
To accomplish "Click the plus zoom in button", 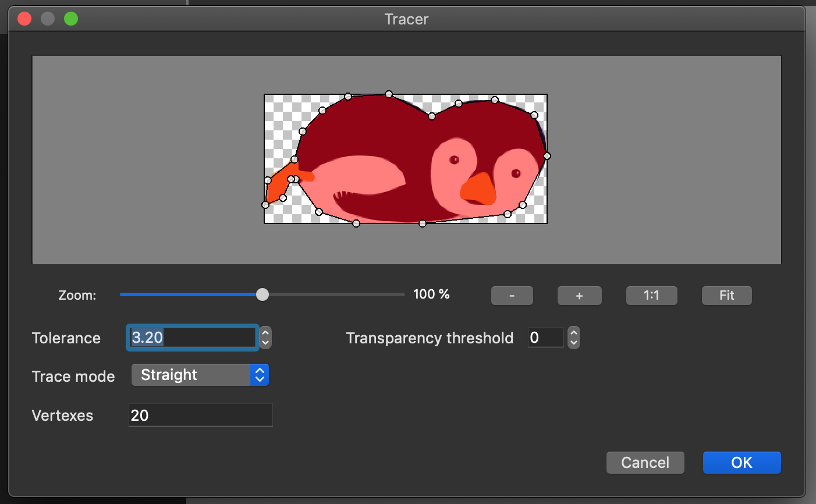I will 579,296.
